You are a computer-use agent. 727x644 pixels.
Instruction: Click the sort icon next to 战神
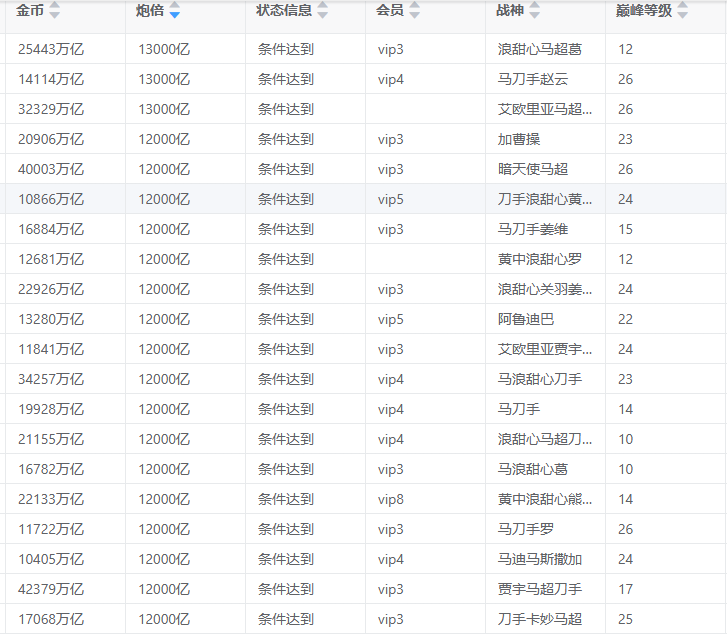point(535,11)
